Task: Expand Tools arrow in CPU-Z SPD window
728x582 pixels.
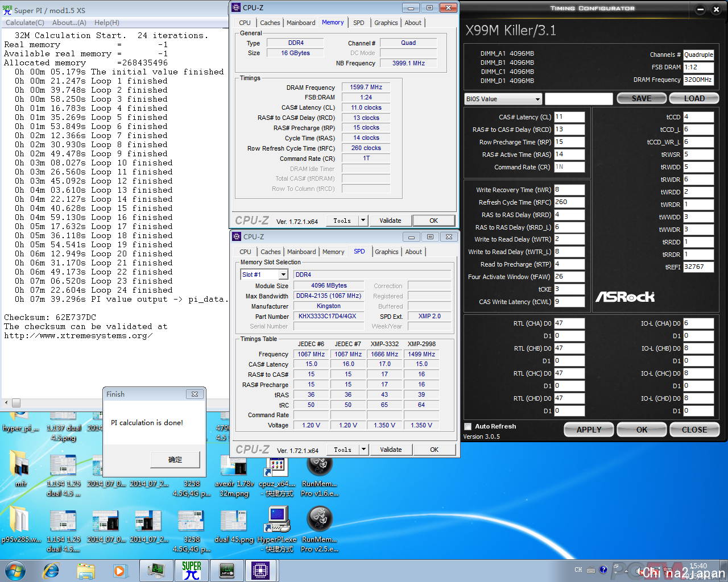Action: (363, 450)
